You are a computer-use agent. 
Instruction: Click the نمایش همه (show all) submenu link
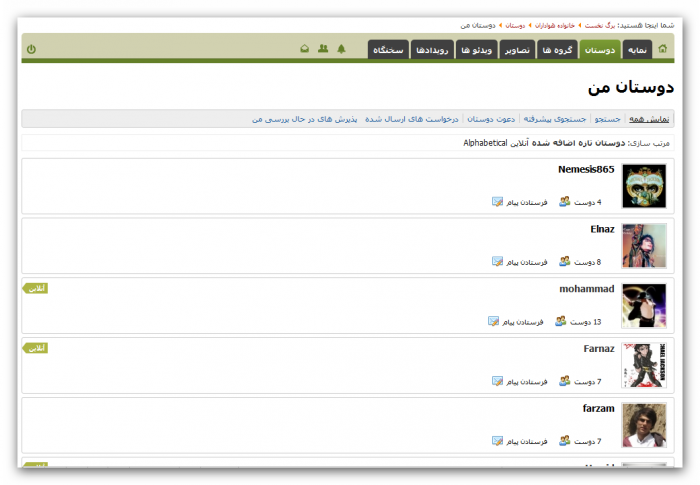[x=649, y=119]
